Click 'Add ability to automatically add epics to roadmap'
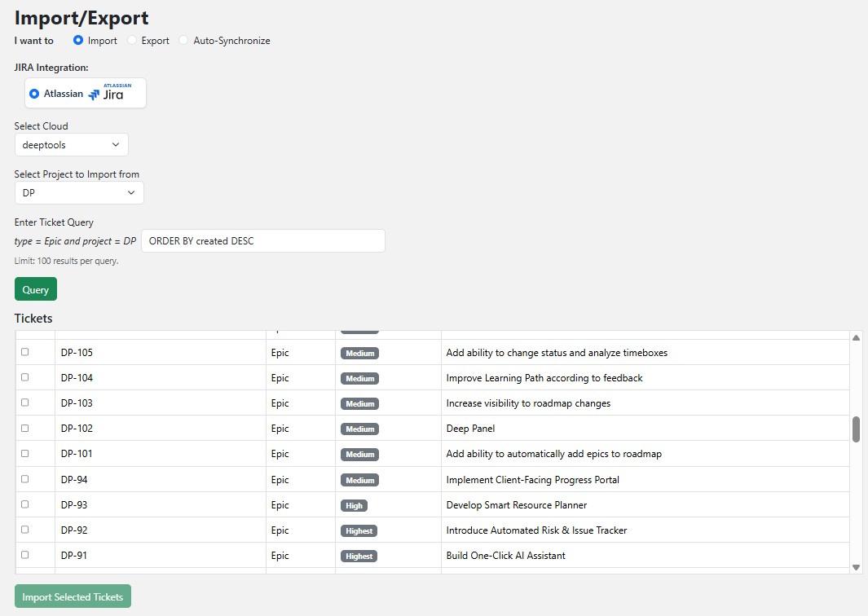 (554, 454)
